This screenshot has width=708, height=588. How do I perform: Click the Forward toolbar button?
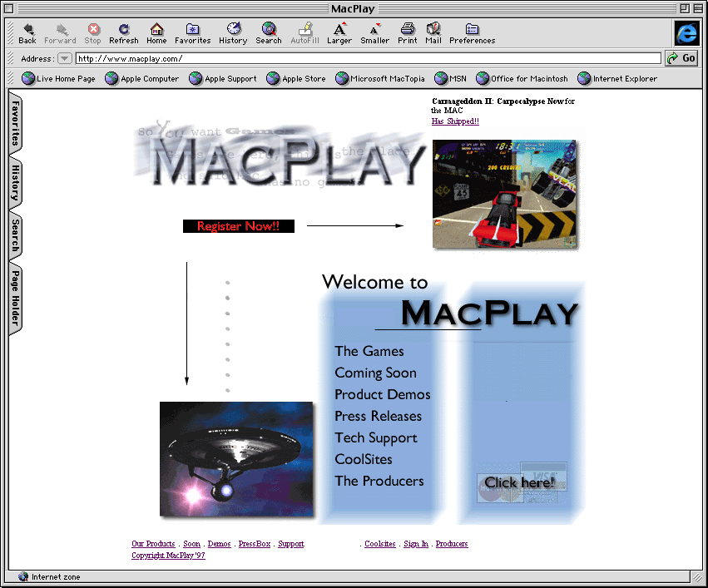point(60,34)
